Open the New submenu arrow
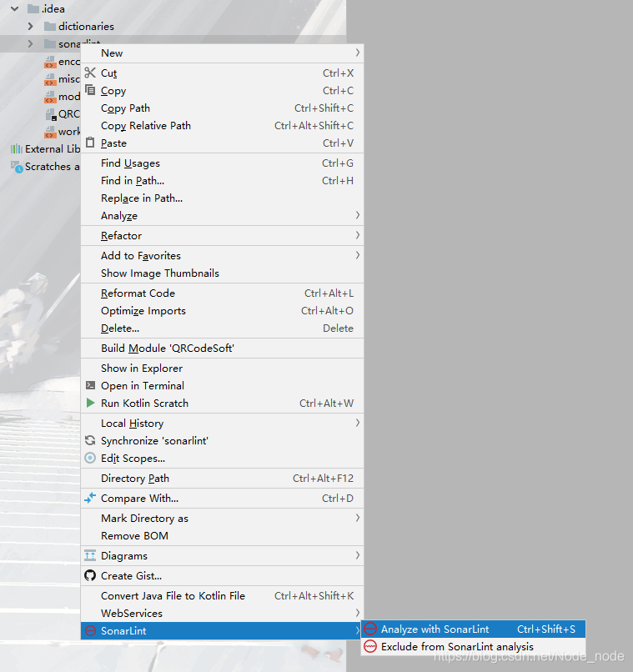This screenshot has width=633, height=672. [357, 53]
